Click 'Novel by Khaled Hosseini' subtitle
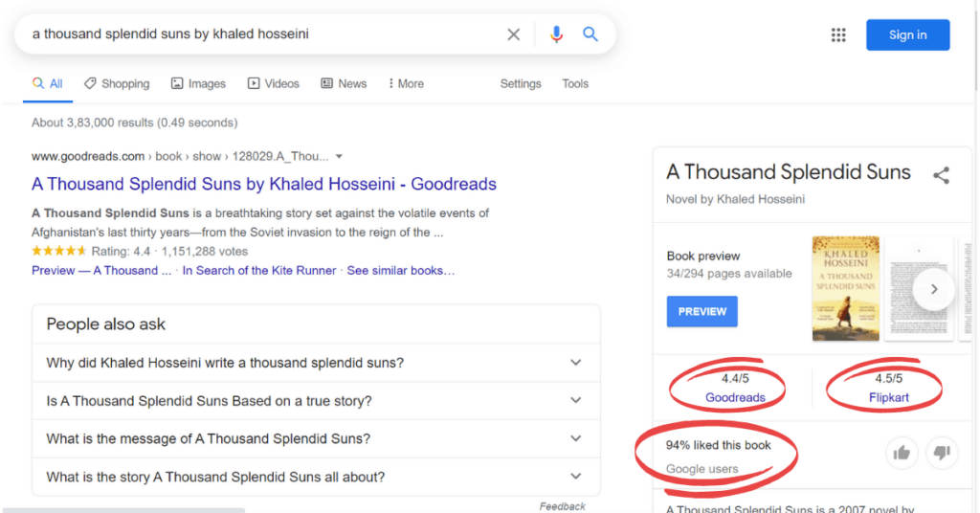 tap(735, 199)
